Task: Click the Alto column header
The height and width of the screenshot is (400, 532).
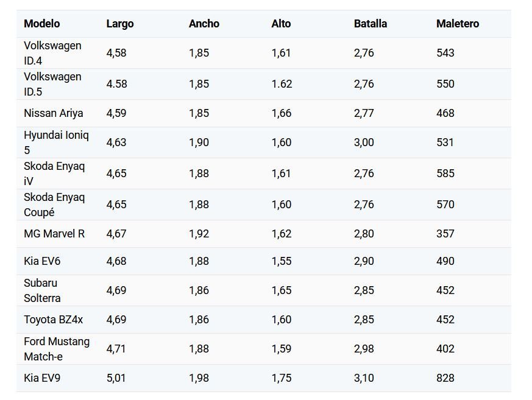Action: (281, 24)
